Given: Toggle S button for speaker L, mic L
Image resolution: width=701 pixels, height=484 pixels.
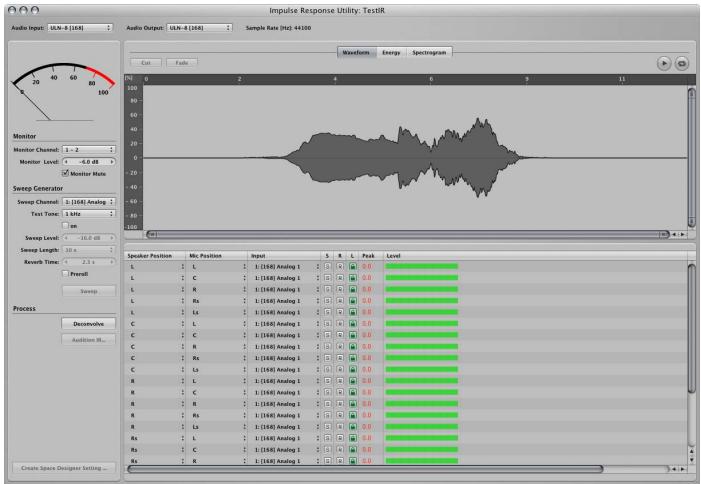Looking at the screenshot, I should point(327,266).
